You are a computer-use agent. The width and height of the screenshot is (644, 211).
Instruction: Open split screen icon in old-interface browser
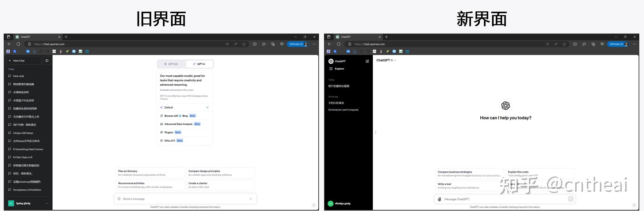[x=255, y=44]
